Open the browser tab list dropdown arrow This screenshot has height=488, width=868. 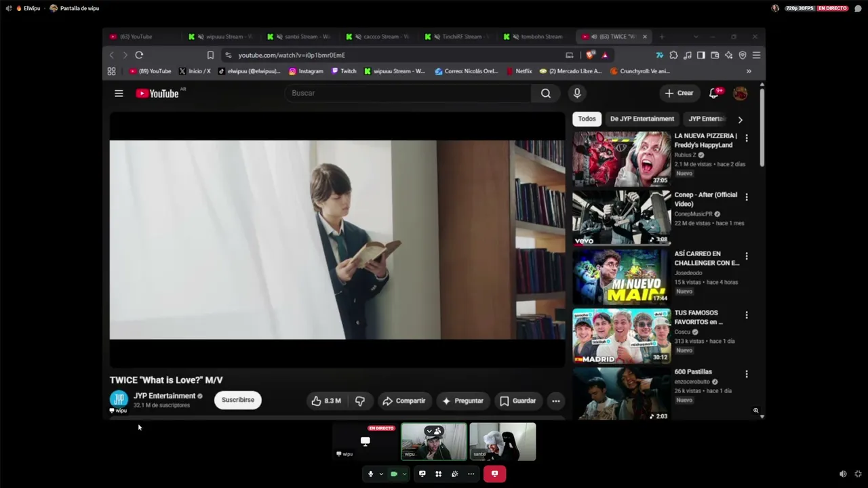pyautogui.click(x=695, y=37)
